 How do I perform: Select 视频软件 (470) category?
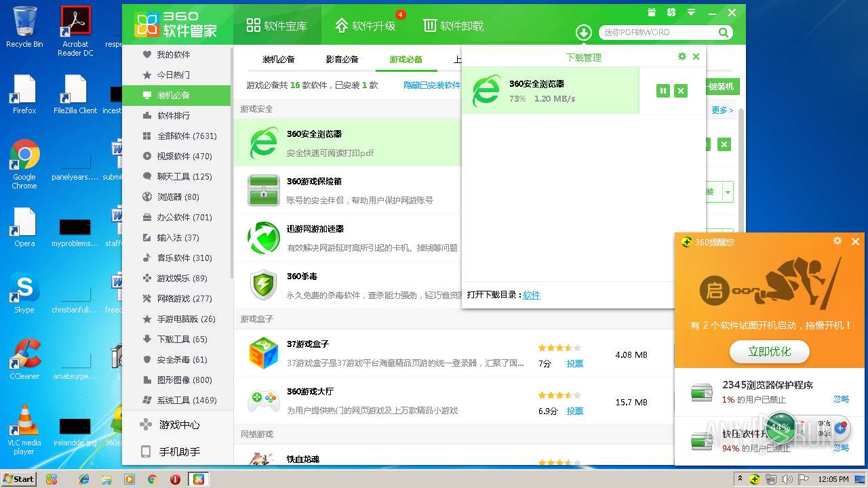coord(176,156)
